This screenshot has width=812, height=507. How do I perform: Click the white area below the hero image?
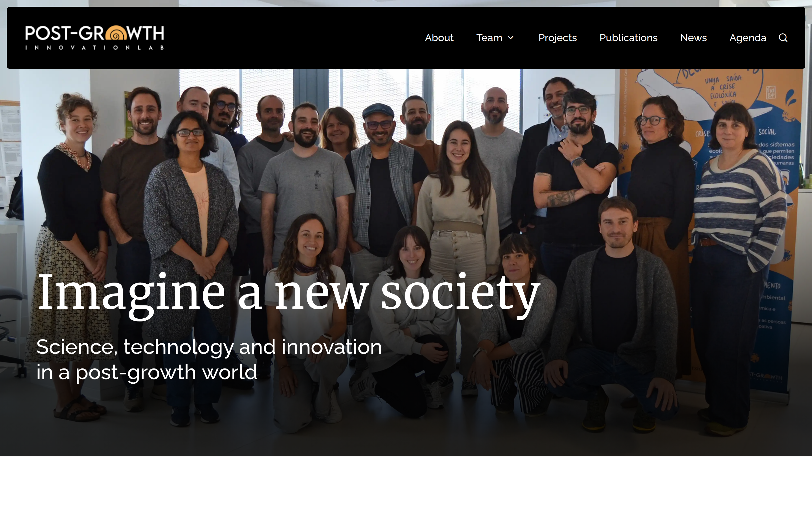406,482
